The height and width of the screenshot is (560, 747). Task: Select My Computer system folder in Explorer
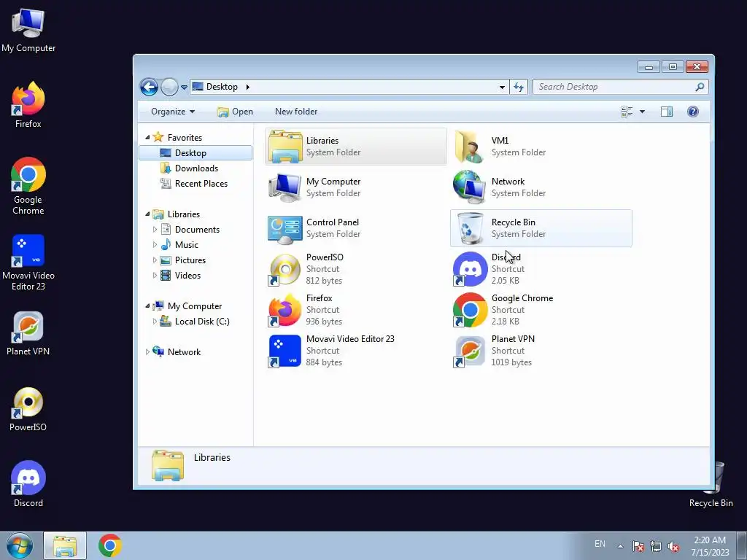[355, 187]
